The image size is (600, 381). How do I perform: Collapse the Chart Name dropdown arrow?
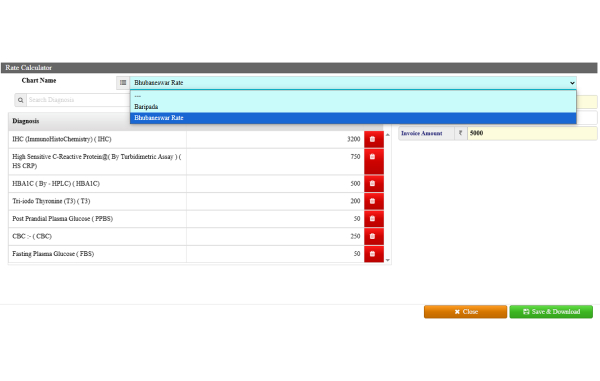click(572, 83)
